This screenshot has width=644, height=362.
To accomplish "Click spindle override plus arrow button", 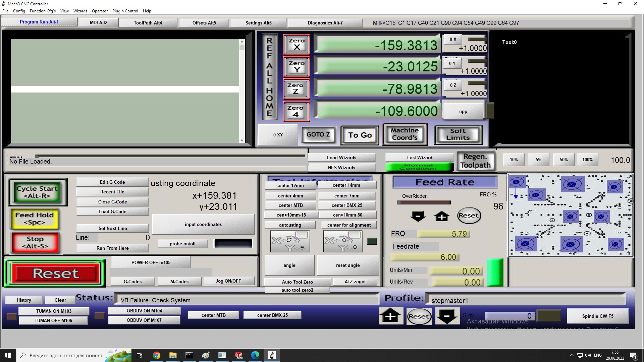I will pyautogui.click(x=391, y=316).
